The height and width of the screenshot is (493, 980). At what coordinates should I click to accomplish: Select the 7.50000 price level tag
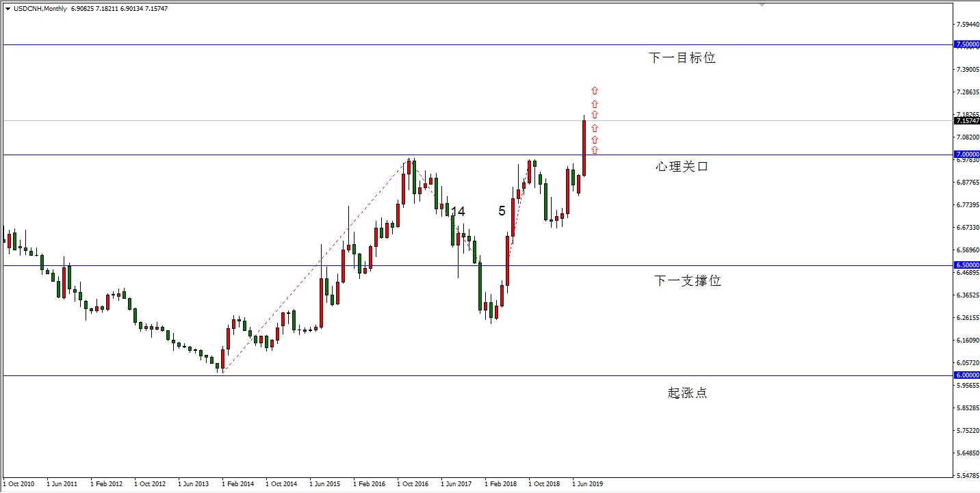(966, 44)
